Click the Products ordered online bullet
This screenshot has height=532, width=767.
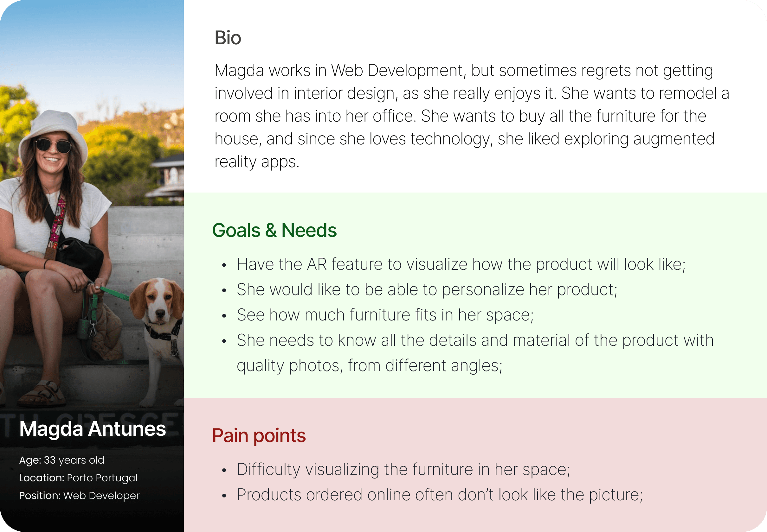(440, 495)
